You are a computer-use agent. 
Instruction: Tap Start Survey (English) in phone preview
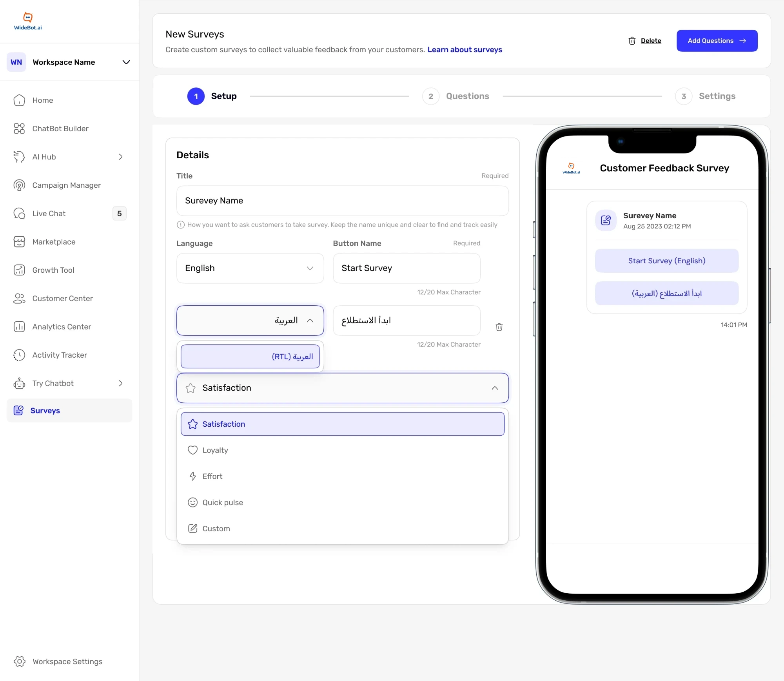pyautogui.click(x=667, y=261)
